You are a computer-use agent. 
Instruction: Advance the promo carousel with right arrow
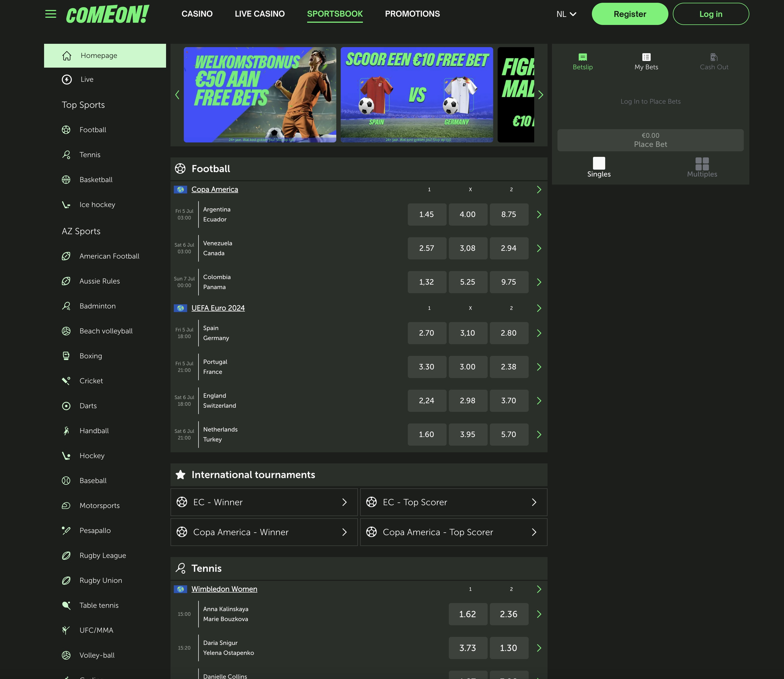(541, 95)
